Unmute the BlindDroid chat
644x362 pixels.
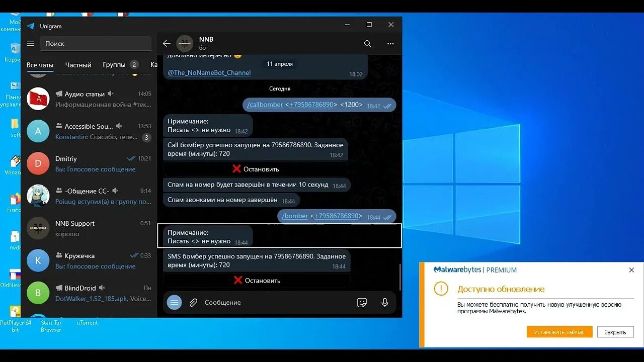pyautogui.click(x=102, y=288)
